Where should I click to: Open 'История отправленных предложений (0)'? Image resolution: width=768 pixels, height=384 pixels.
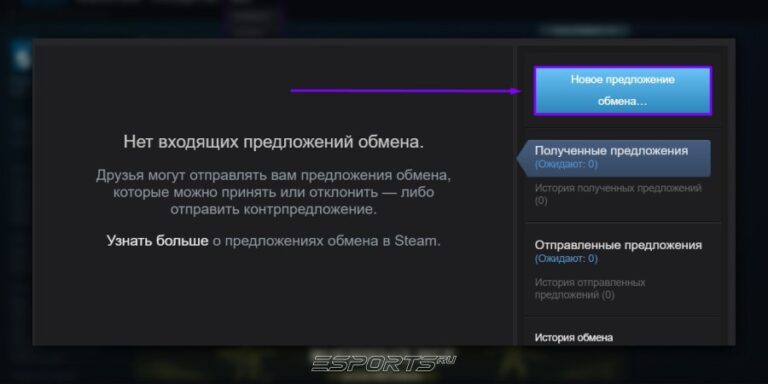(x=590, y=289)
